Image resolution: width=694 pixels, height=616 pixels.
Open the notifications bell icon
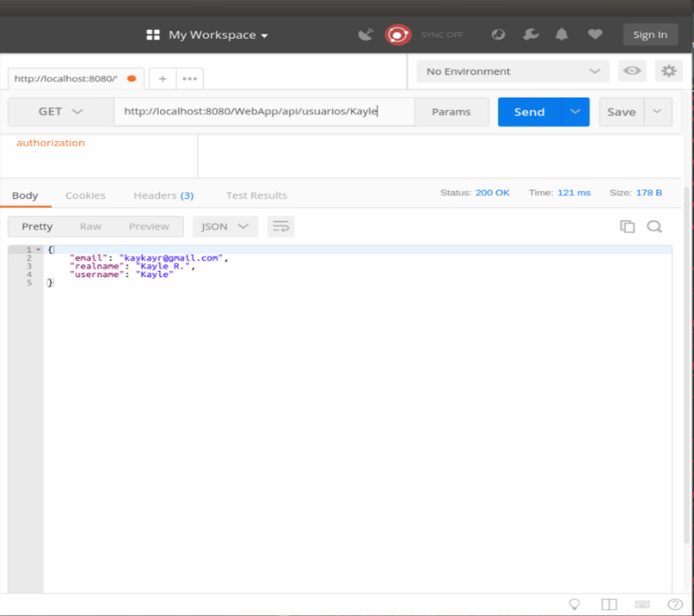(x=562, y=34)
